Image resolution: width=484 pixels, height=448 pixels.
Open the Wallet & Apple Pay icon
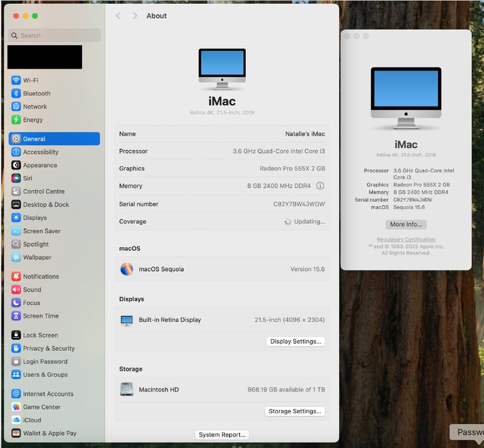tap(16, 433)
